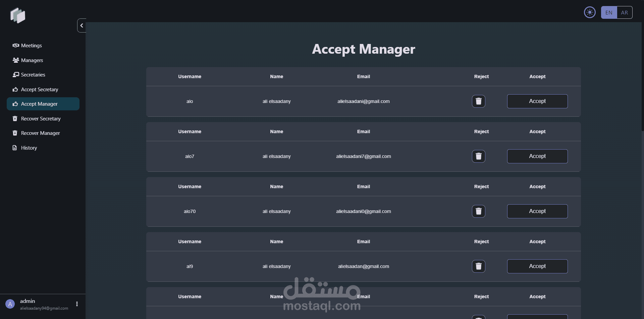This screenshot has width=644, height=319.
Task: Click the app logo in the sidebar
Action: [x=18, y=15]
